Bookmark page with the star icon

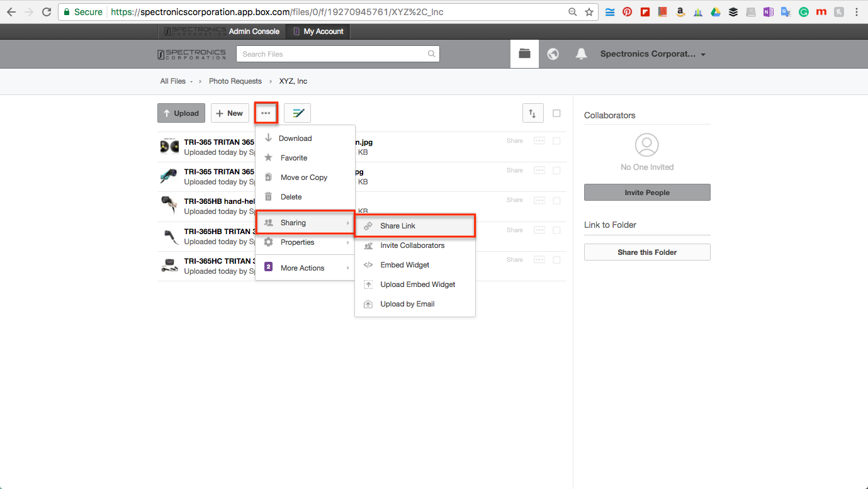(589, 12)
